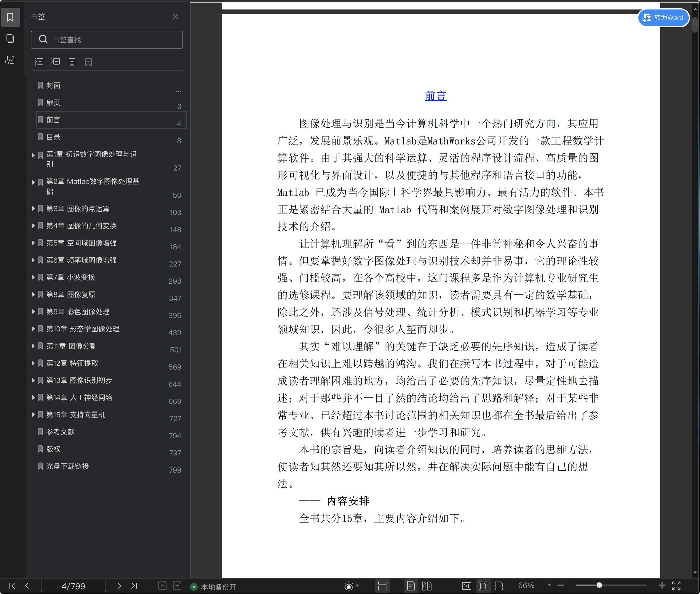Zoom in with plus icon
This screenshot has height=594, width=700.
[661, 585]
